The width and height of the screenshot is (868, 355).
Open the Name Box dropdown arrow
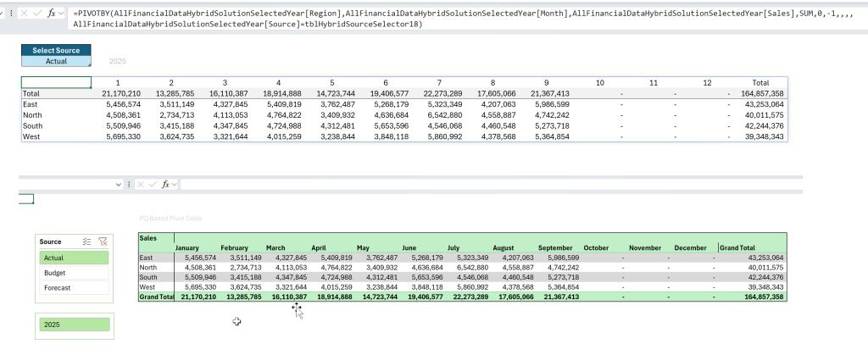click(117, 184)
